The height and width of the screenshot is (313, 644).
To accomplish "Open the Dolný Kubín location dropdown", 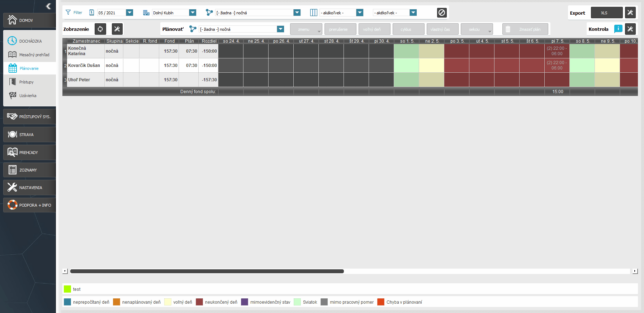I will point(193,13).
